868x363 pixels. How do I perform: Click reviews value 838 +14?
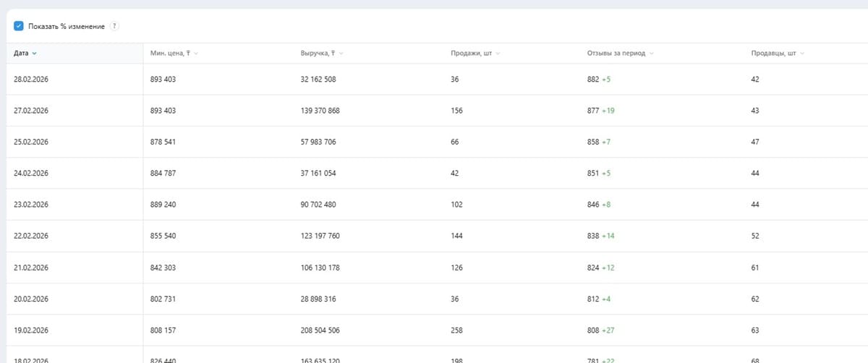point(601,236)
